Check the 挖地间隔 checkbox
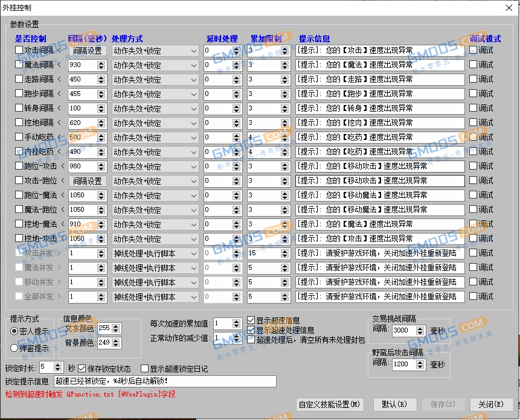The height and width of the screenshot is (420, 520). (x=19, y=122)
